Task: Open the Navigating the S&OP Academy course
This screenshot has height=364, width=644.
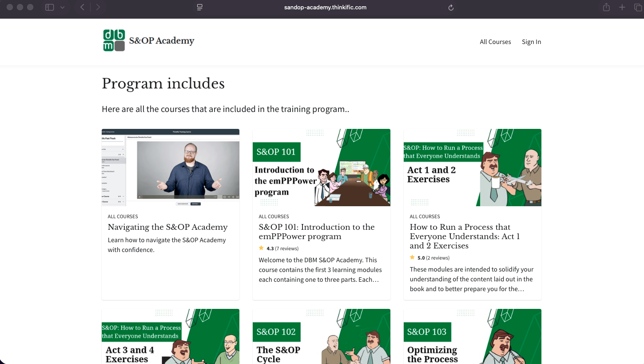Action: [167, 227]
